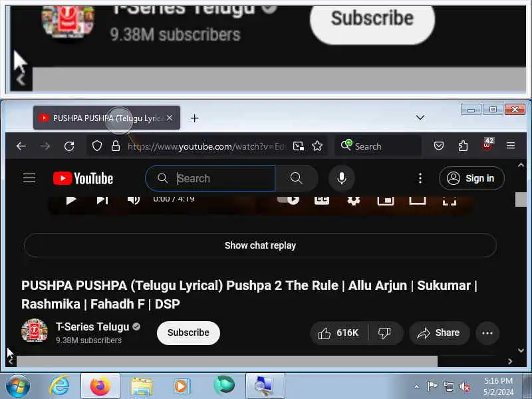Go to YouTube home via logo
The image size is (532, 399).
click(x=83, y=178)
